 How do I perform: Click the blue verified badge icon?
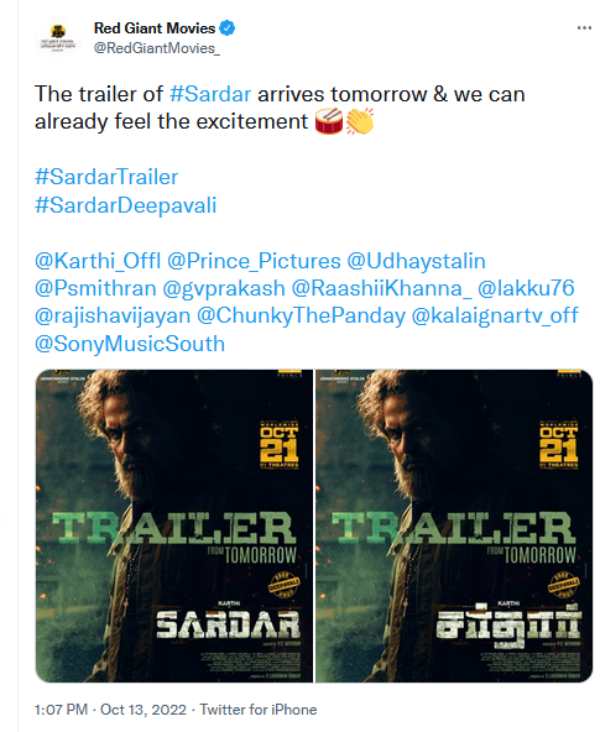pos(227,28)
